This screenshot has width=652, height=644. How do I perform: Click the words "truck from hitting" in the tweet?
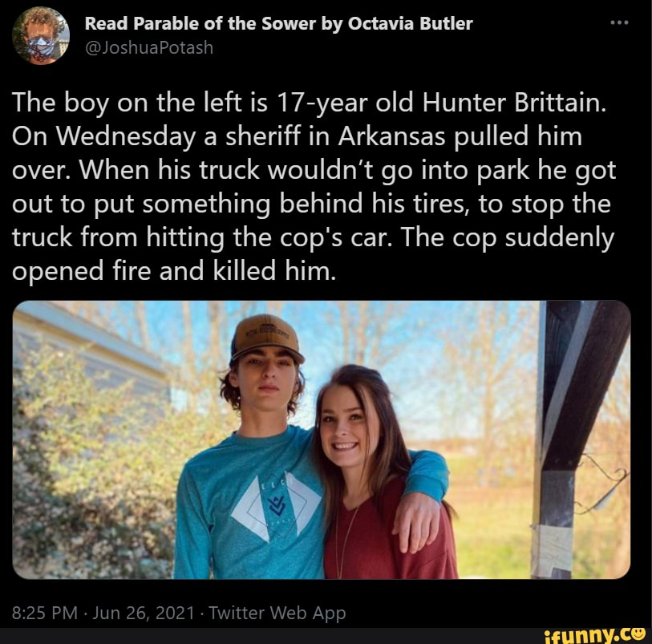click(x=118, y=237)
